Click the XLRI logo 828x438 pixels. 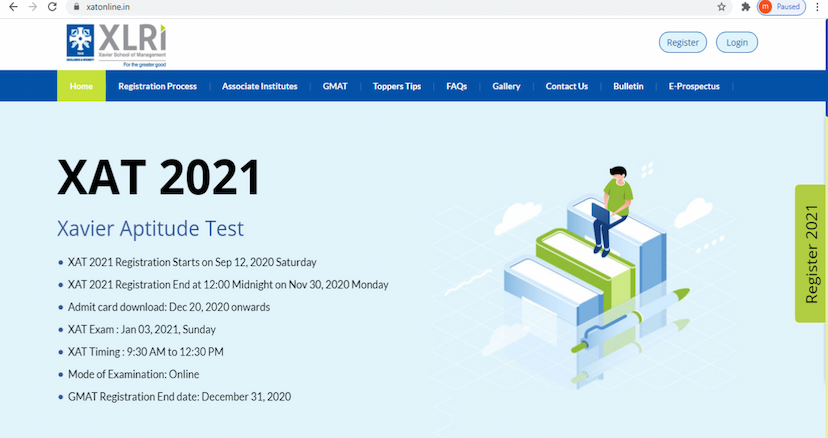tap(116, 45)
